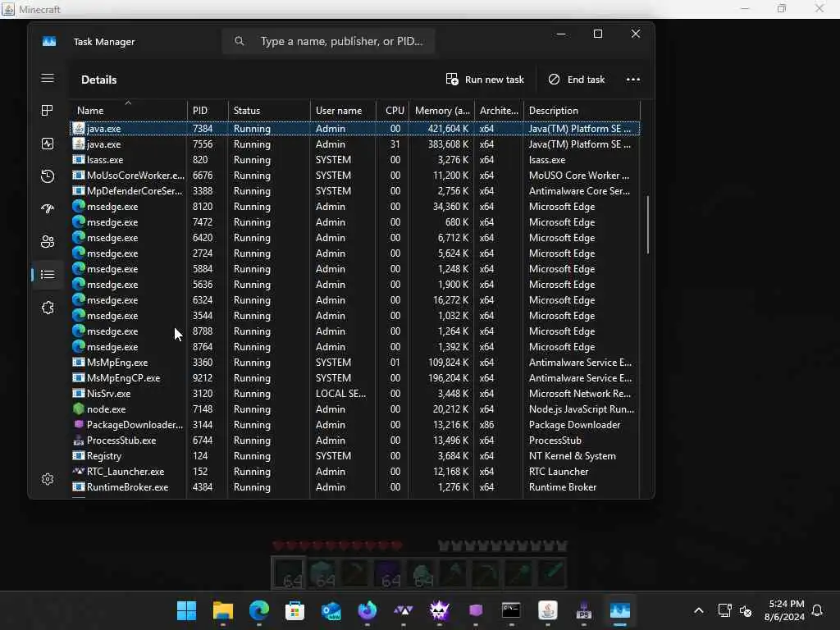Select msedge.exe row with PID 6324

click(x=355, y=300)
